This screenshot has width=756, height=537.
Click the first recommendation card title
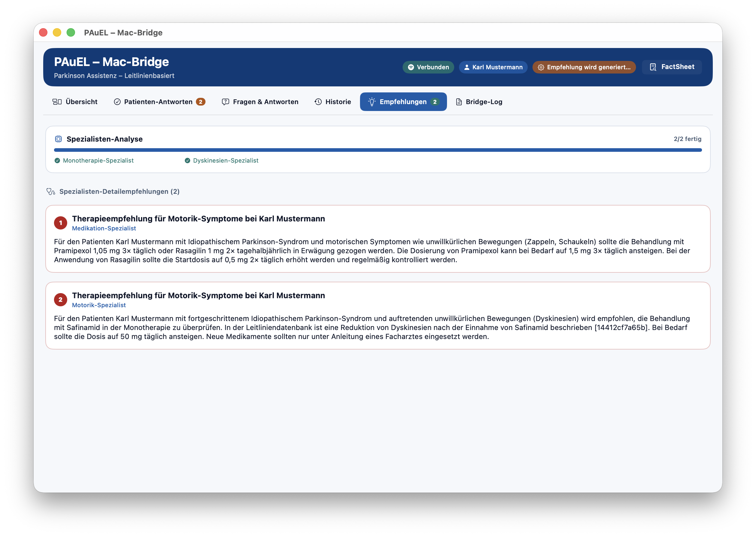[x=198, y=219]
